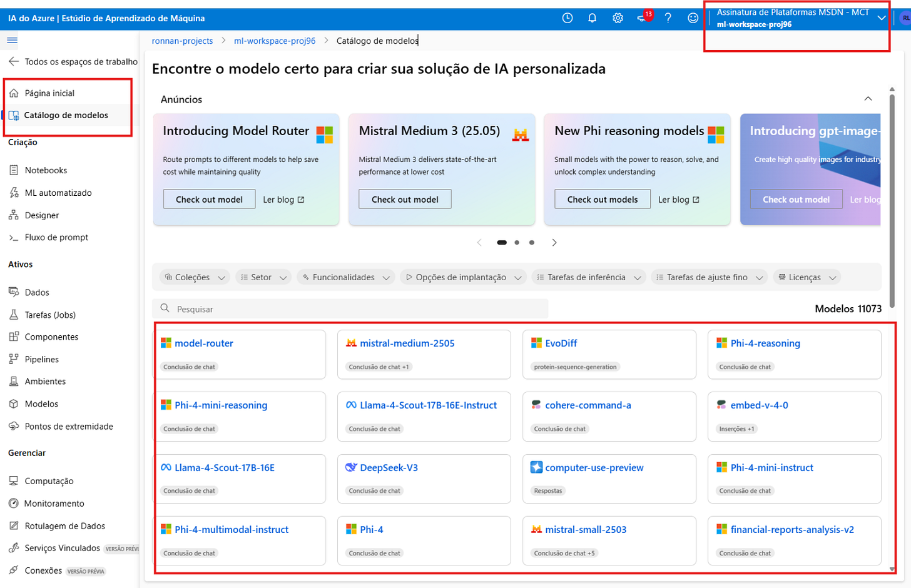Open the Tarefas de ajuste fino dropdown
This screenshot has height=588, width=911.
(x=710, y=277)
